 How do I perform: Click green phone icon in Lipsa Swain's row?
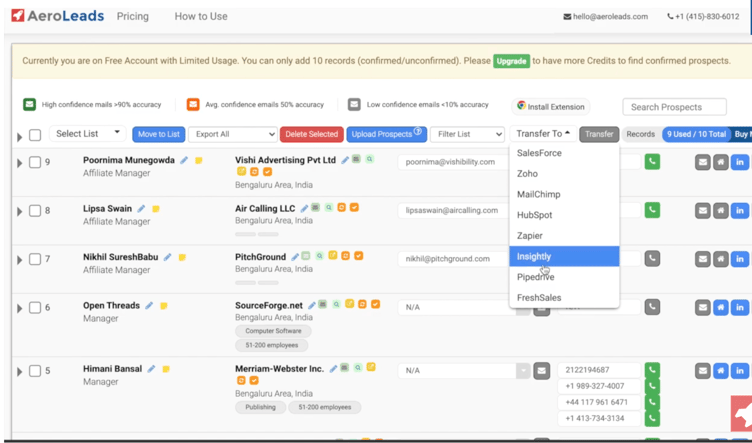tap(652, 210)
